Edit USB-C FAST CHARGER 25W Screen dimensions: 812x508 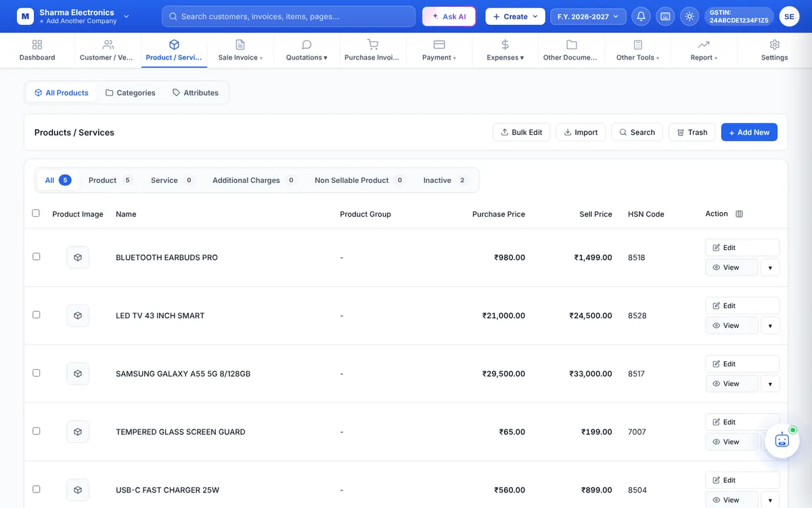(x=742, y=480)
